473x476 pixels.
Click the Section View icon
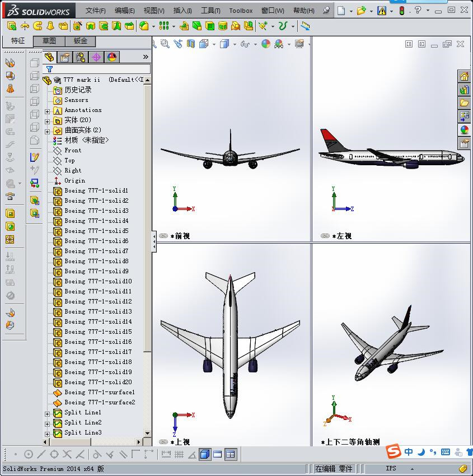point(190,44)
